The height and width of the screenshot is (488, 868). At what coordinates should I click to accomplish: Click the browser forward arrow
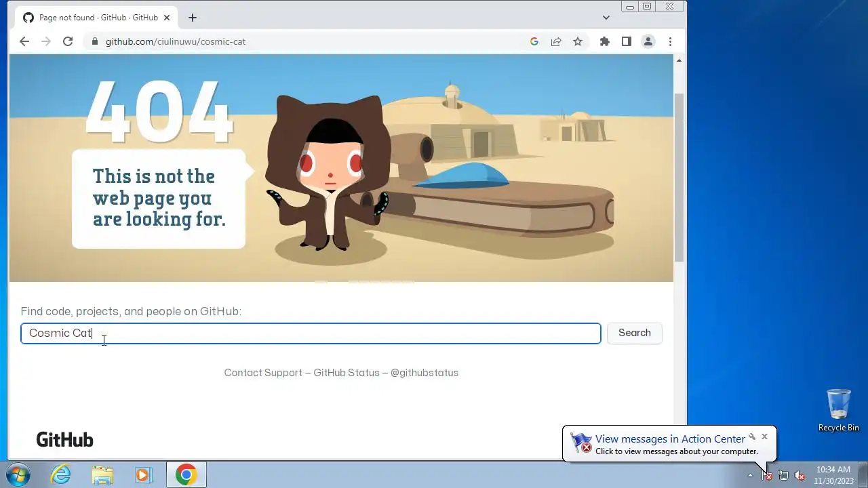46,41
